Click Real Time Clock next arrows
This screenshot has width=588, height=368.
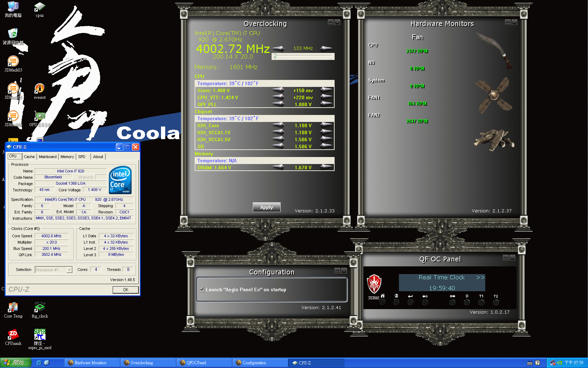(x=480, y=277)
